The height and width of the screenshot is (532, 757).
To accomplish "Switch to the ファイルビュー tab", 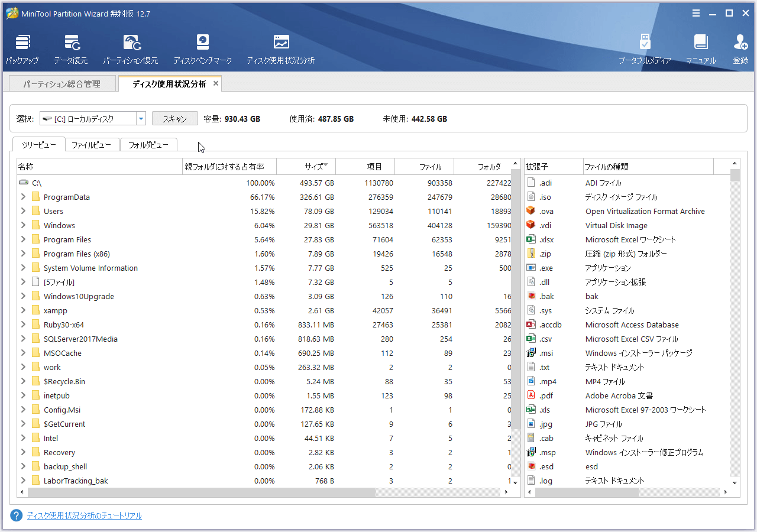I will [x=92, y=145].
